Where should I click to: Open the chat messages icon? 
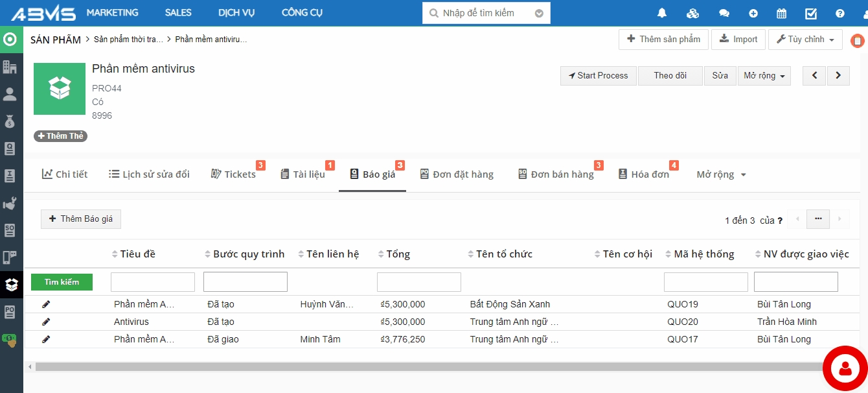[724, 13]
